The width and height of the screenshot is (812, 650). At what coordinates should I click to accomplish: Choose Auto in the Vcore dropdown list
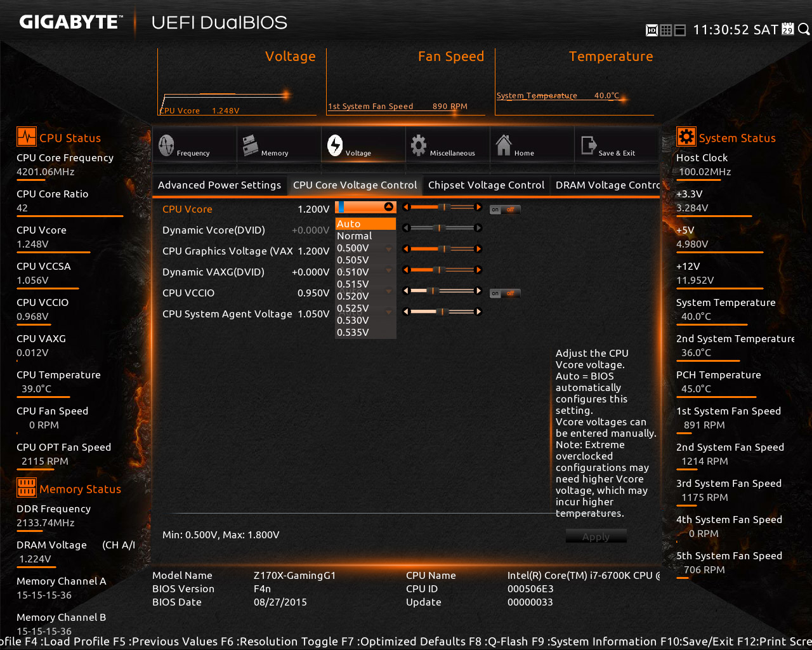pos(365,223)
